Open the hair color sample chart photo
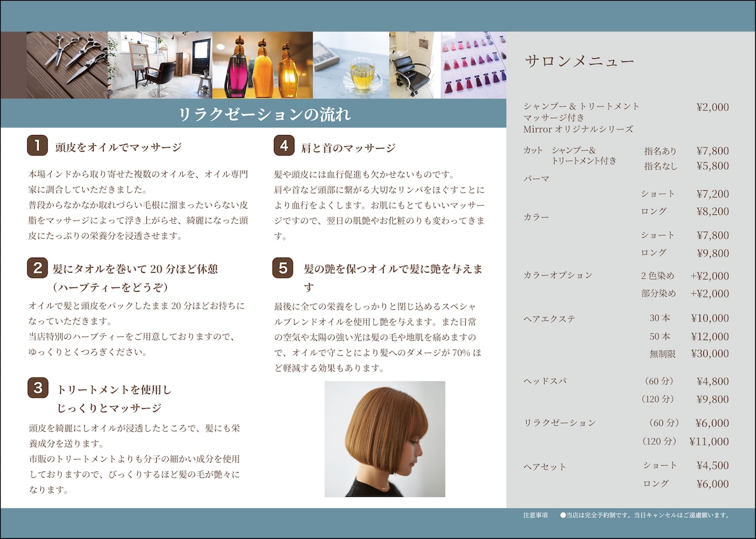The width and height of the screenshot is (756, 539). click(473, 65)
